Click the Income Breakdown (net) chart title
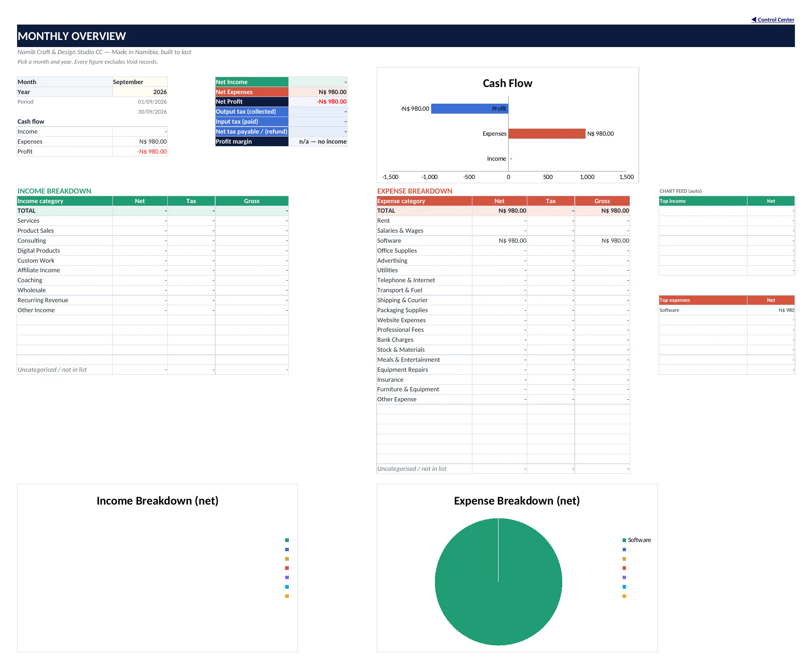This screenshot has width=812, height=669. (x=157, y=501)
